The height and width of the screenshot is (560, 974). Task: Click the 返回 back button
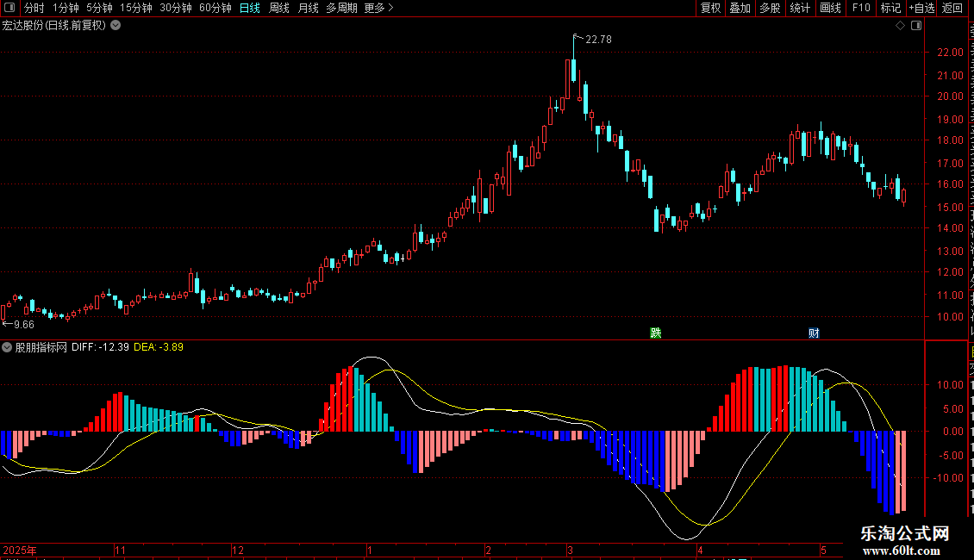pos(952,8)
